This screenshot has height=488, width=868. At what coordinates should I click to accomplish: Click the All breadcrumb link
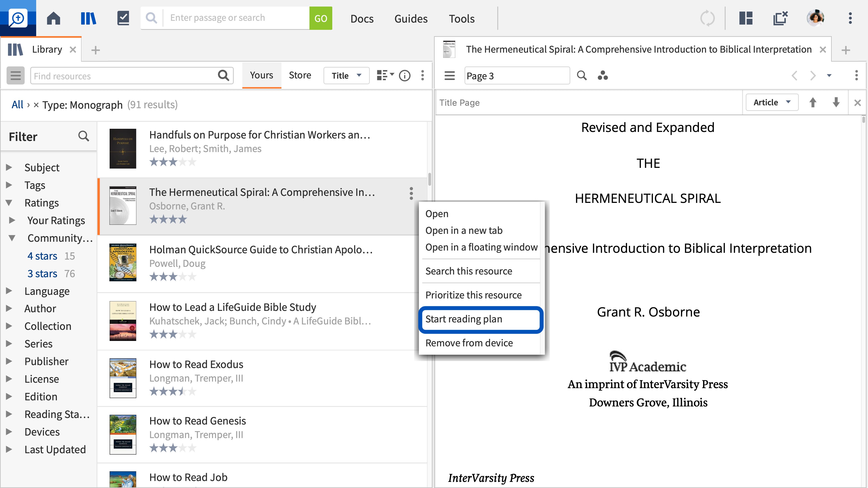[x=17, y=105]
